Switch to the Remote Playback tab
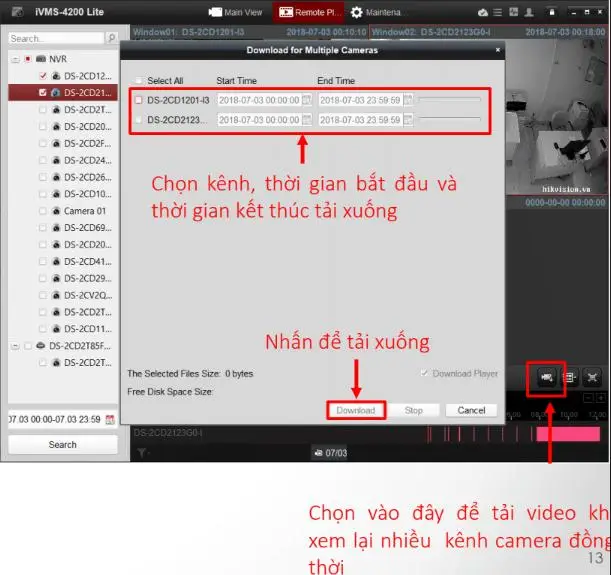The width and height of the screenshot is (611, 575). (309, 12)
